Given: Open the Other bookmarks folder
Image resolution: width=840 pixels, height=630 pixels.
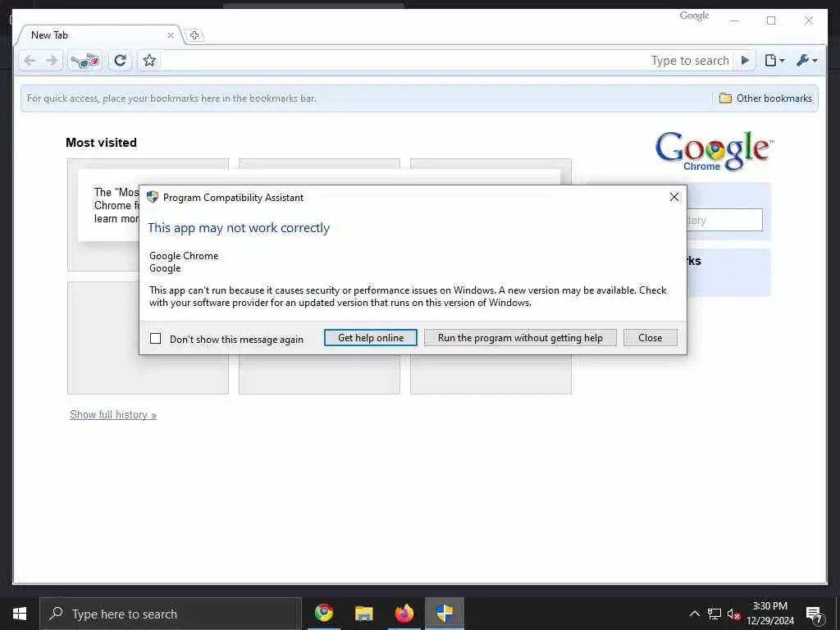Looking at the screenshot, I should pos(765,98).
